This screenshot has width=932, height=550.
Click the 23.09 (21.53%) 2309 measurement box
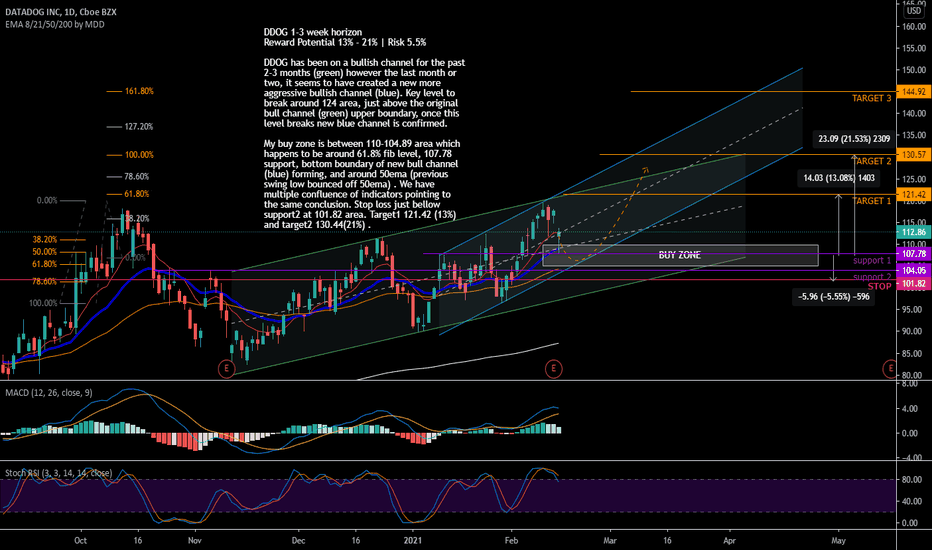click(854, 139)
